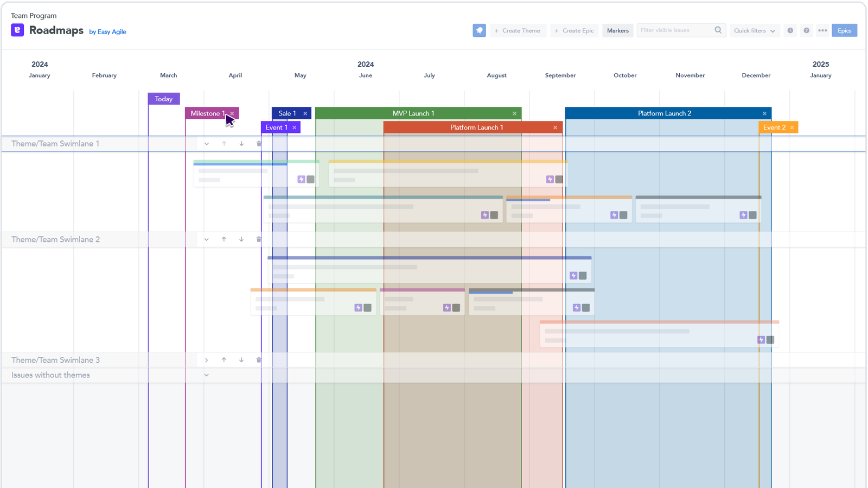
Task: Remove the Sale 1 marker
Action: pyautogui.click(x=305, y=113)
